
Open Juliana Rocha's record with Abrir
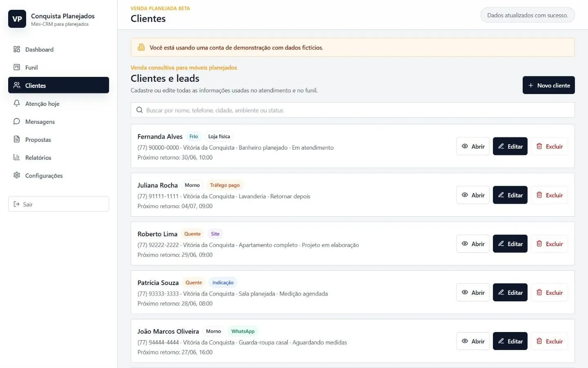473,195
